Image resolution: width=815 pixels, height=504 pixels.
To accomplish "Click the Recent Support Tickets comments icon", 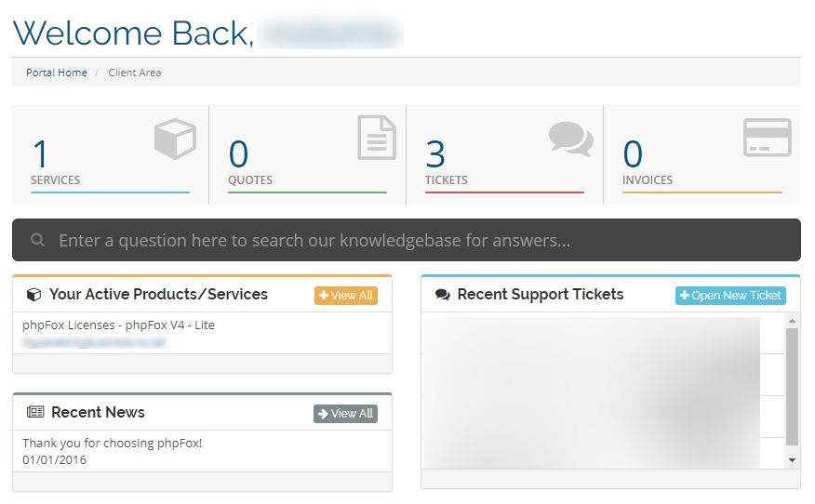I will (443, 295).
